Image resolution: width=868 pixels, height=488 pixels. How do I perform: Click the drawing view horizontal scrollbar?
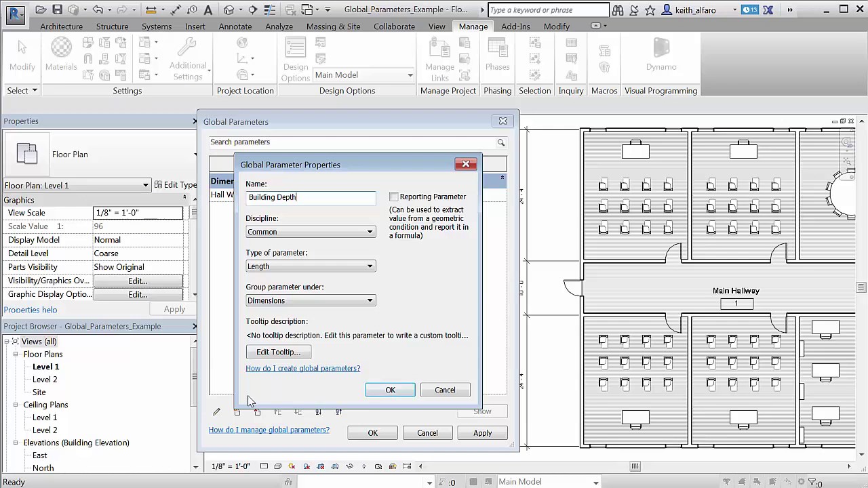(635, 466)
